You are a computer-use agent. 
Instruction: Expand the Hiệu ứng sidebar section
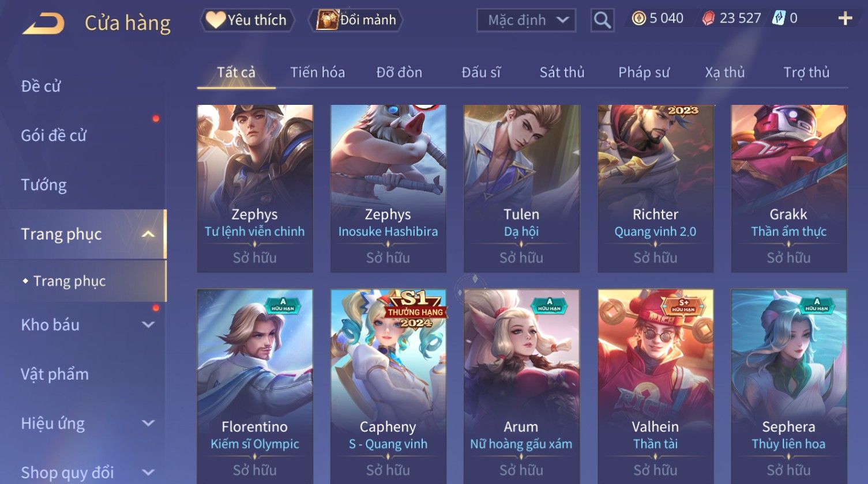(148, 423)
